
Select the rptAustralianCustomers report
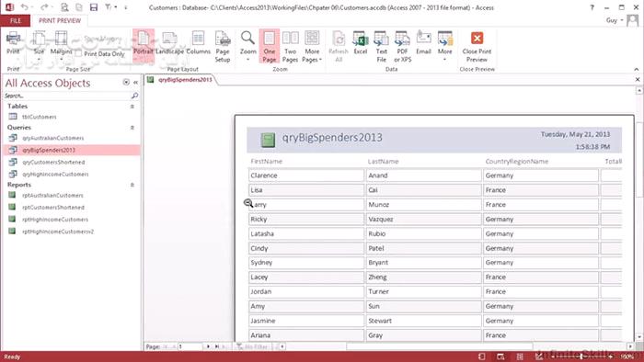pos(52,196)
